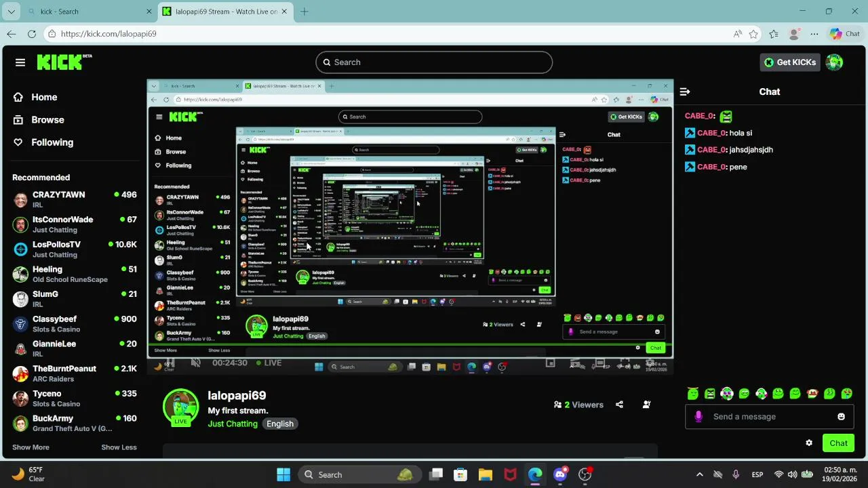868x488 pixels.
Task: Open the Copilot Chat button in Edge
Action: point(845,34)
